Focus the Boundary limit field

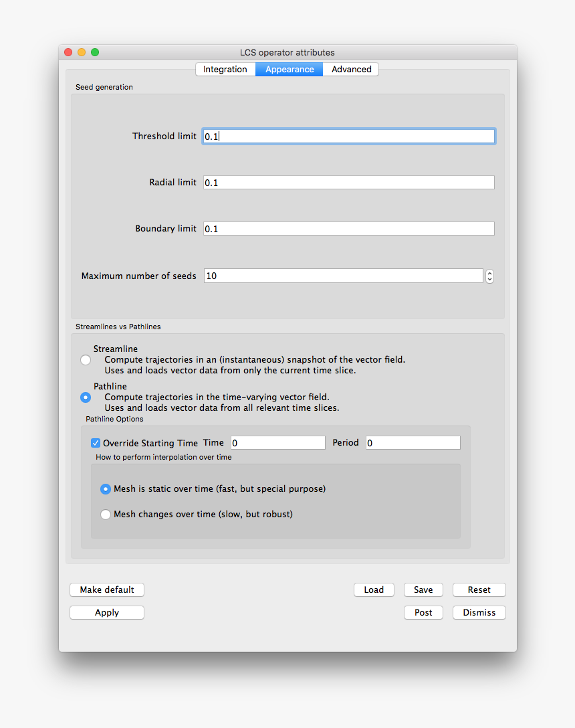pyautogui.click(x=348, y=229)
